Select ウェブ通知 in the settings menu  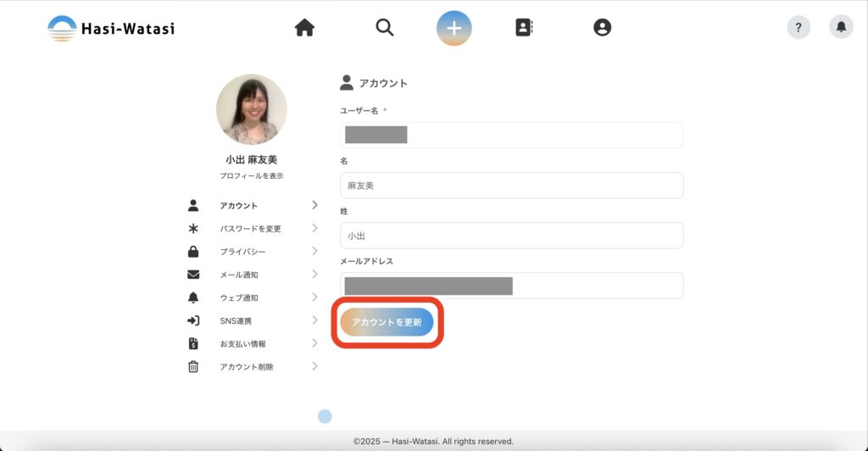238,298
